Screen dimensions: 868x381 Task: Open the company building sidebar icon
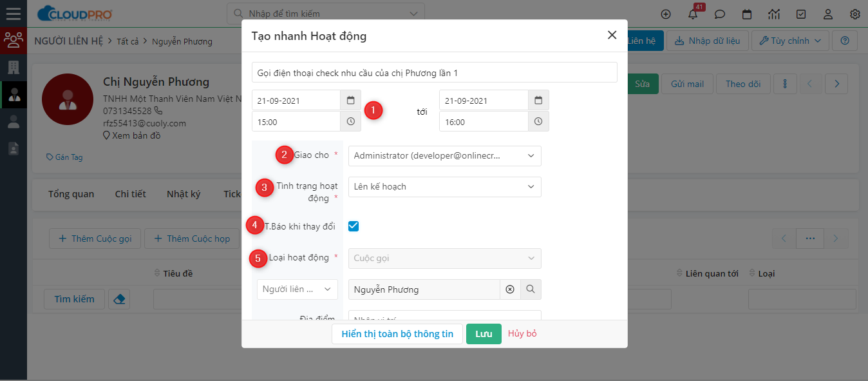[13, 67]
